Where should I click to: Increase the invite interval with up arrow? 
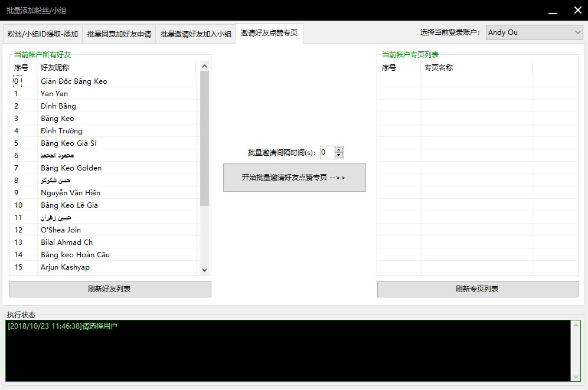coord(339,149)
